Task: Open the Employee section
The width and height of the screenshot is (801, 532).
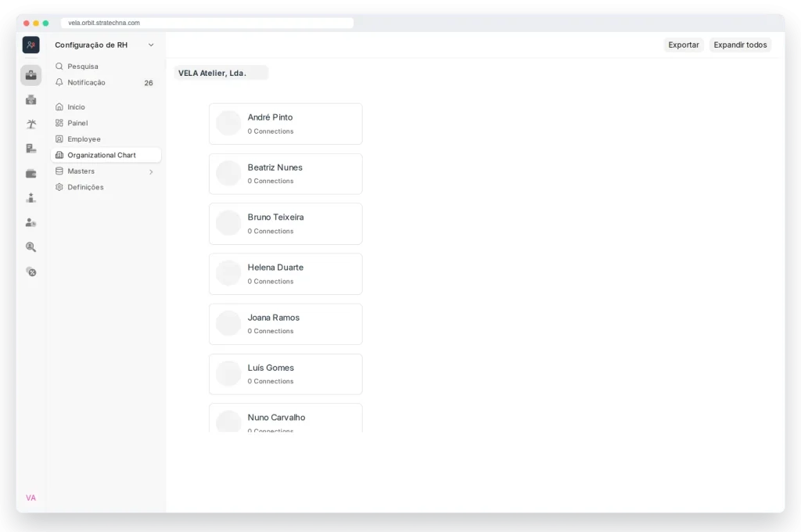Action: click(x=106, y=139)
